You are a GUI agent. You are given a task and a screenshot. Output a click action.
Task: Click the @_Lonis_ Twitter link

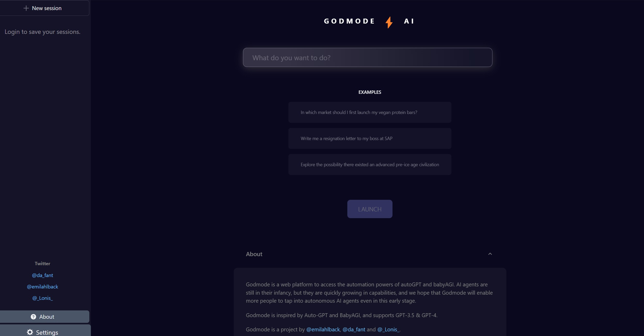tap(42, 298)
